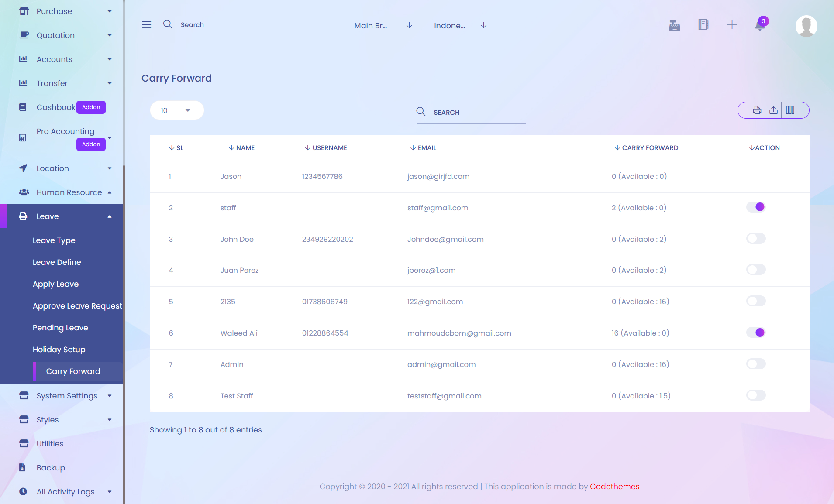Open the Indone... language dropdown
The width and height of the screenshot is (834, 504).
460,25
